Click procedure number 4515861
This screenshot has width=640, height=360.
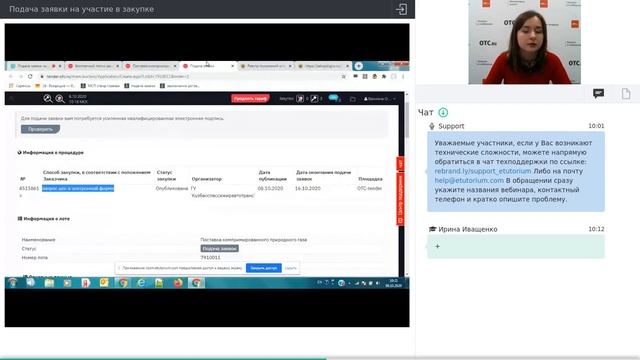(29, 188)
